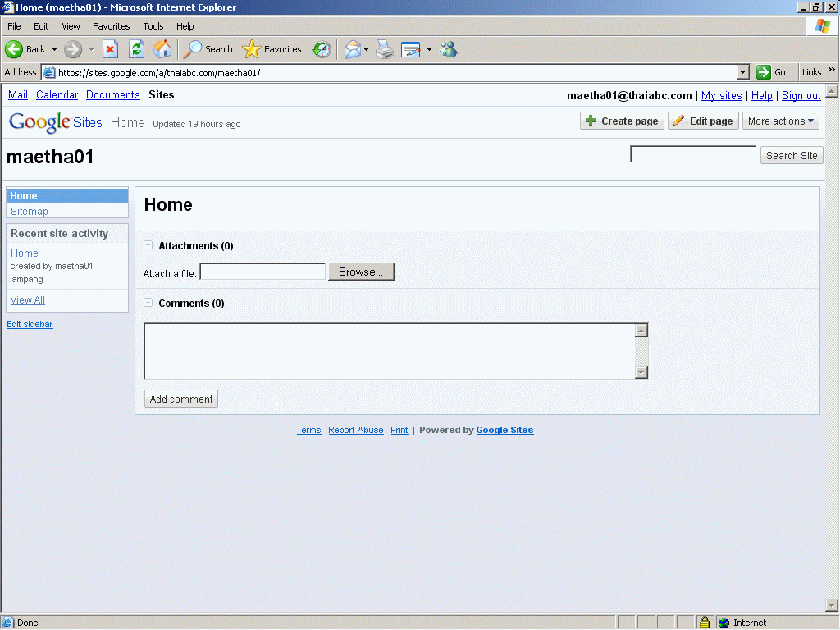The width and height of the screenshot is (840, 630).
Task: Expand the Address bar dropdown arrow
Action: (x=743, y=72)
